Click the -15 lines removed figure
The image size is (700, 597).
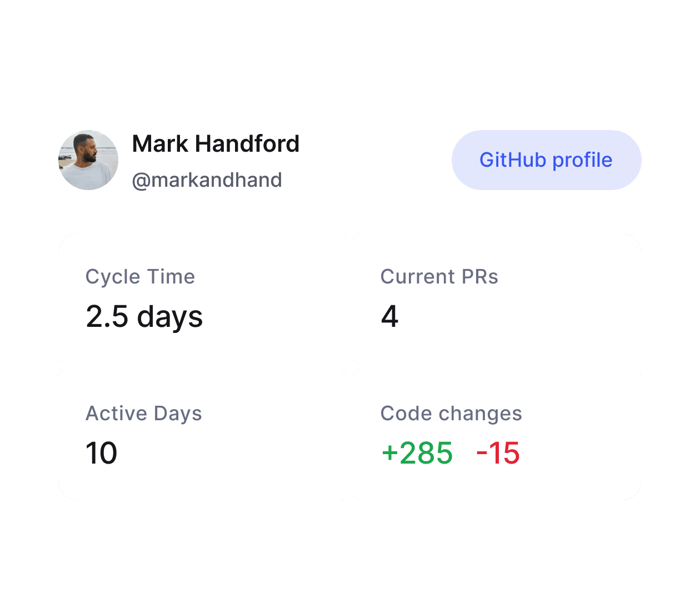click(497, 453)
